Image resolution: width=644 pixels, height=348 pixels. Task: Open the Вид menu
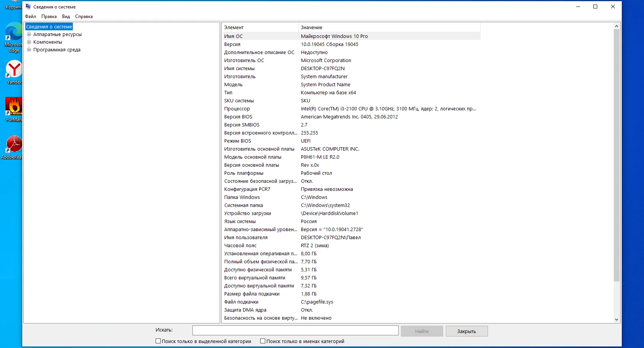[66, 16]
